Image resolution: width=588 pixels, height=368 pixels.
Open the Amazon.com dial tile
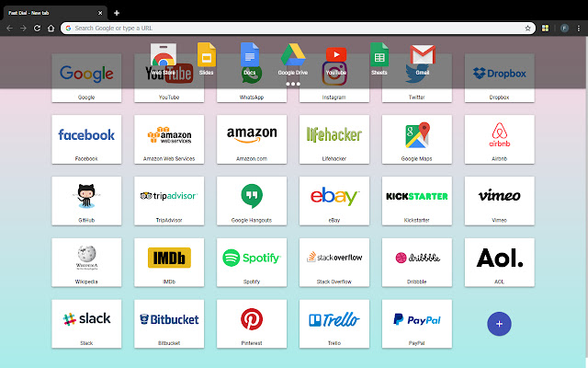pyautogui.click(x=252, y=139)
